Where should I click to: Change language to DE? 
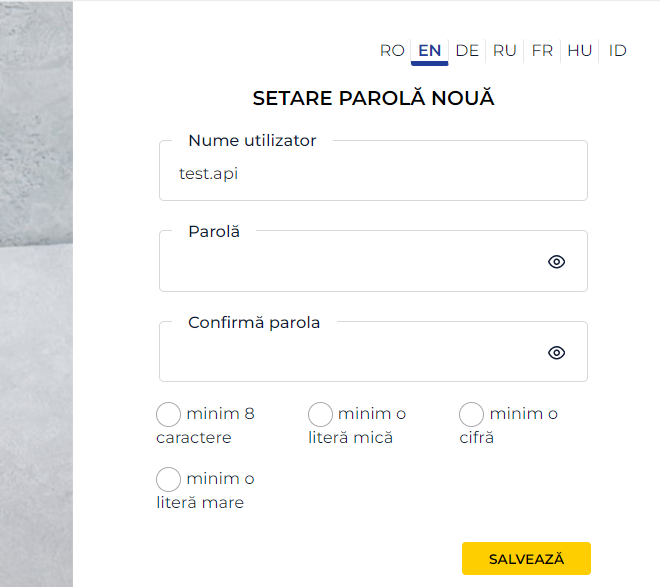tap(467, 50)
